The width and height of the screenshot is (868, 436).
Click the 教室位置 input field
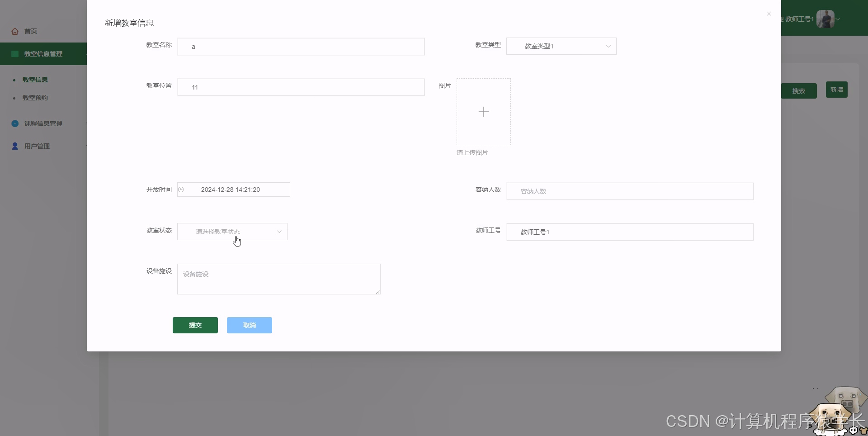coord(301,87)
